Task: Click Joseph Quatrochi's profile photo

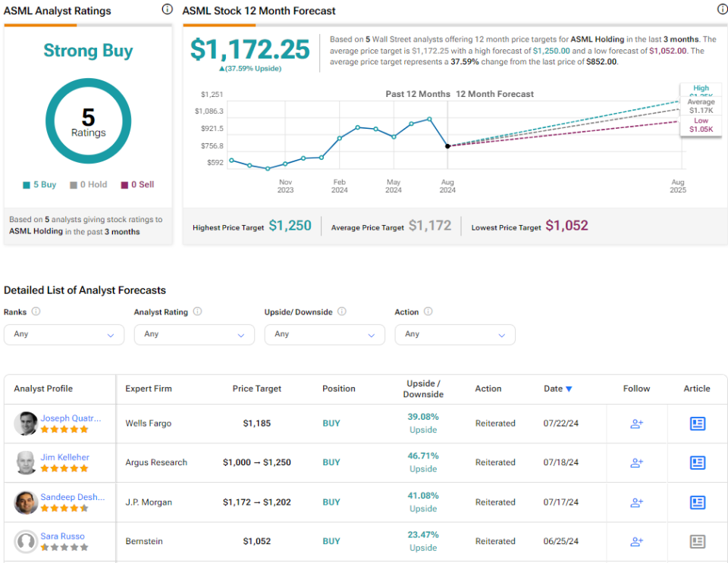Action: (x=26, y=423)
